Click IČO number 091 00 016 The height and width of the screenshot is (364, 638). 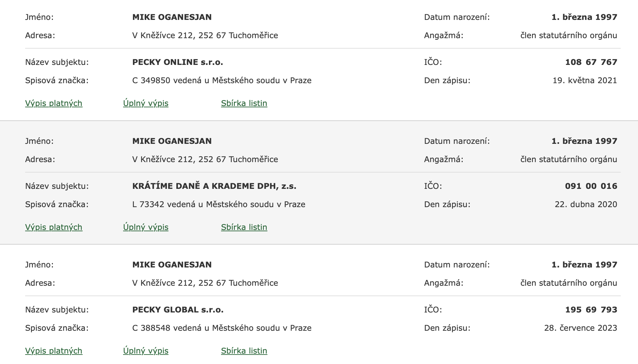591,186
